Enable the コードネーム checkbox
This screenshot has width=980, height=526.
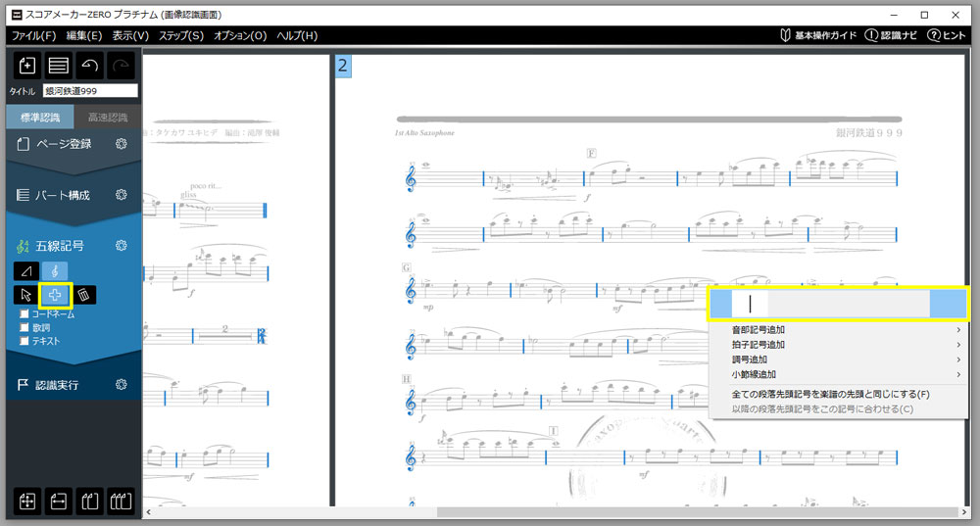pyautogui.click(x=24, y=313)
